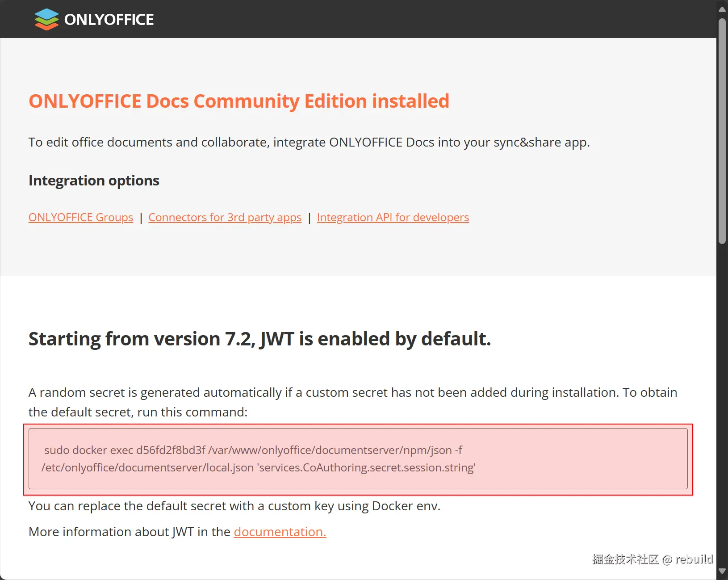Click the Docker env custom key sentence
The height and width of the screenshot is (580, 728).
click(x=234, y=506)
